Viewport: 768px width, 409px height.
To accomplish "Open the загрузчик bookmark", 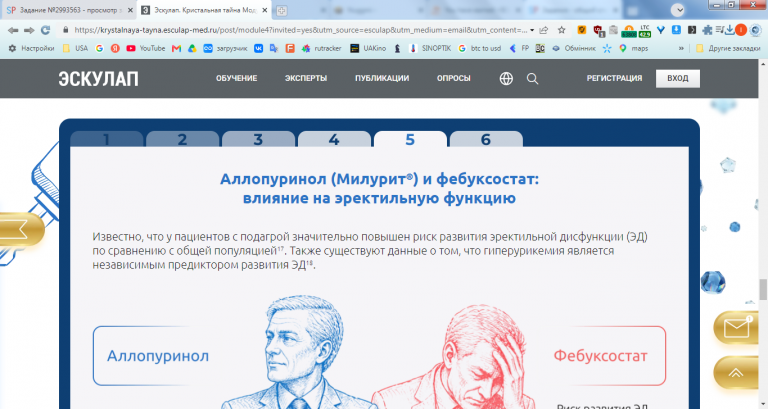I will [225, 48].
